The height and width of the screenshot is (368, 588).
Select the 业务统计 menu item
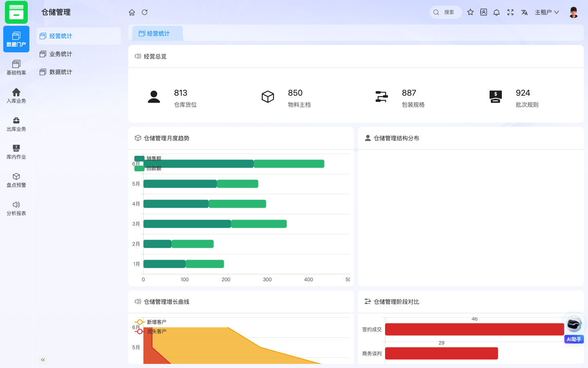(x=78, y=54)
